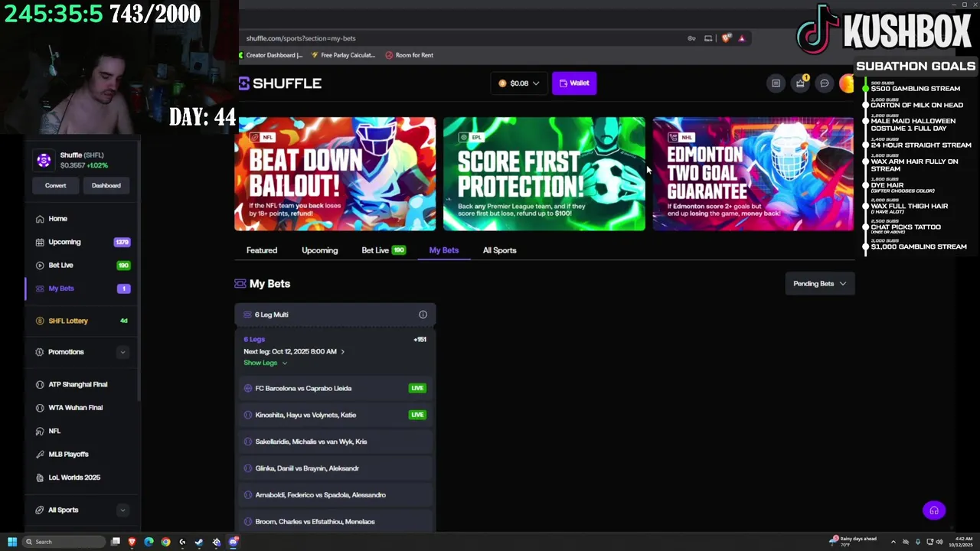This screenshot has height=551, width=980.
Task: Click the info icon on 6 Leg Multi
Action: (x=423, y=315)
